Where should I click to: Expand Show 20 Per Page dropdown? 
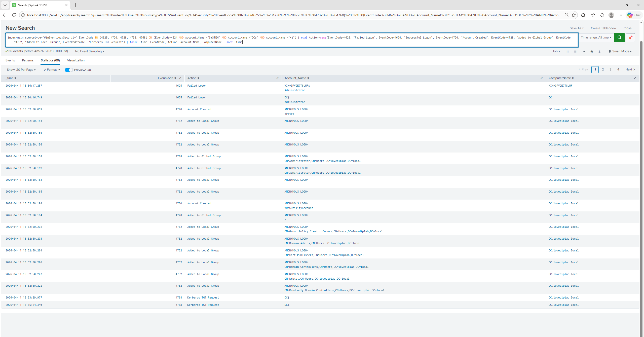point(21,70)
